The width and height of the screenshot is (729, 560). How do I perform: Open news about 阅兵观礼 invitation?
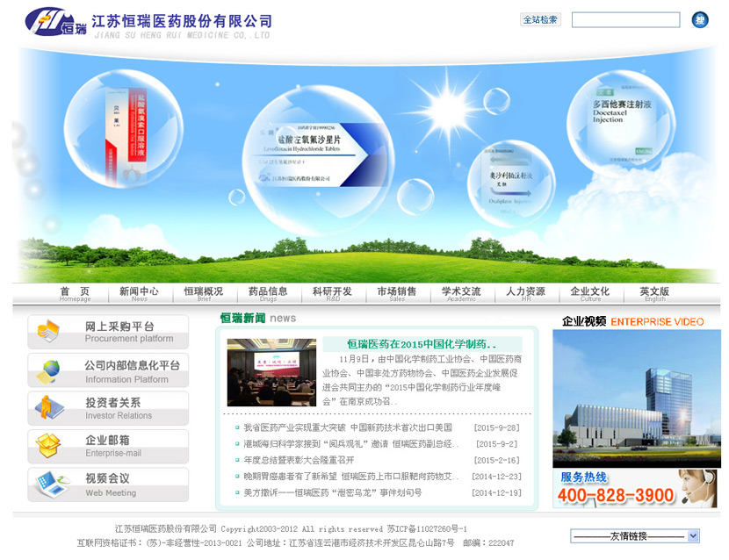[351, 444]
